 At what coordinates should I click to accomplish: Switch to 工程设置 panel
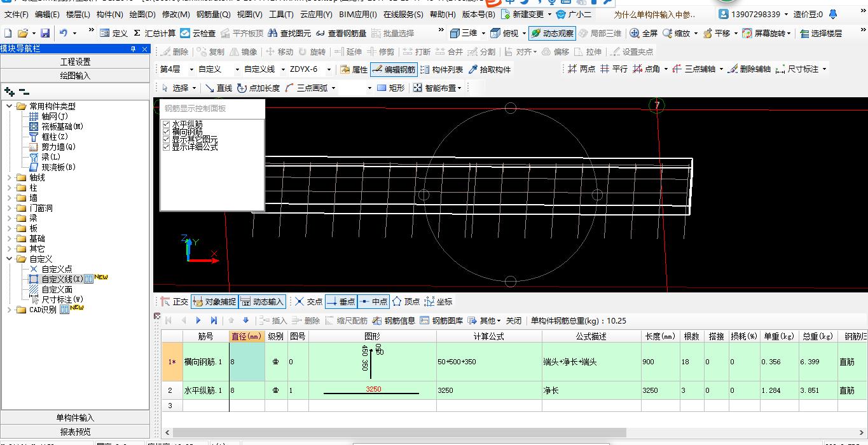(75, 62)
